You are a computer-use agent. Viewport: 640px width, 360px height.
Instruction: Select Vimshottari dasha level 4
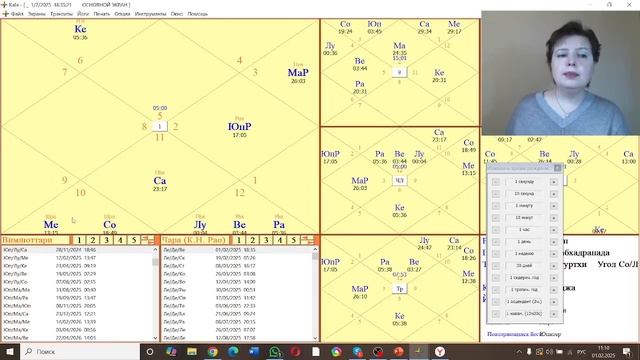point(120,240)
